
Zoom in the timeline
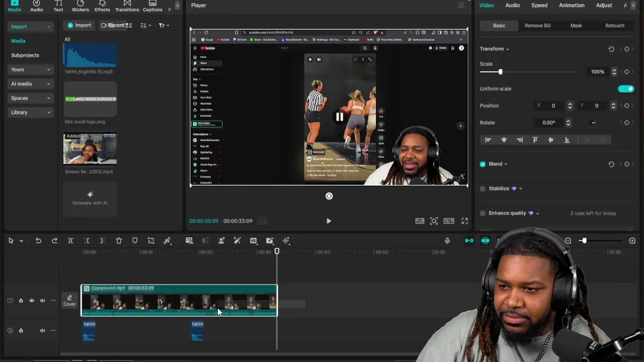pyautogui.click(x=632, y=241)
